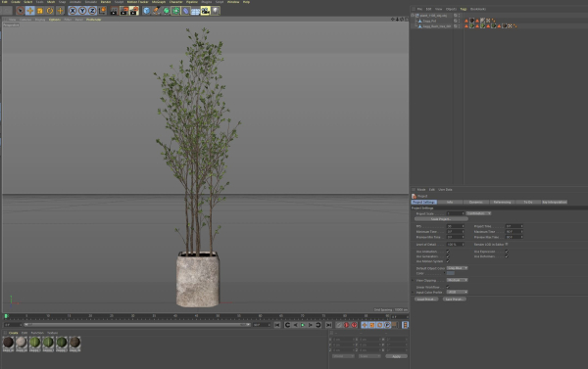
Task: Select the light stone material thumbnail
Action: [22, 343]
